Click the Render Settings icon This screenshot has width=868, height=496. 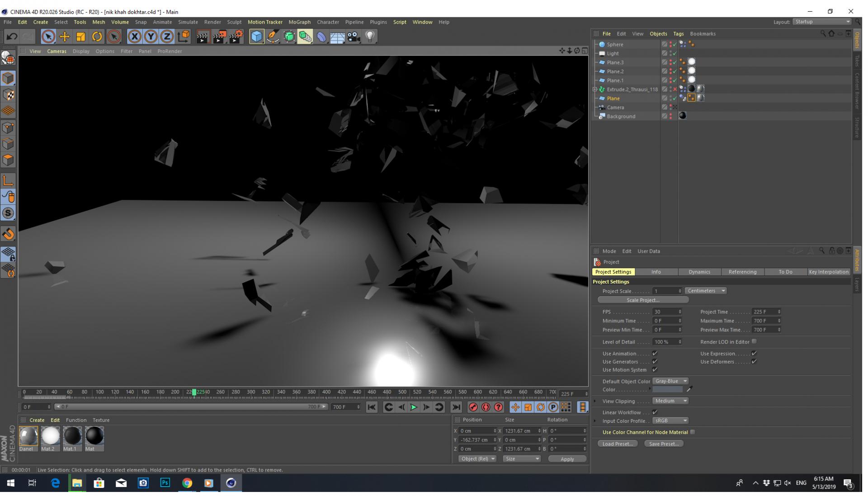(237, 37)
